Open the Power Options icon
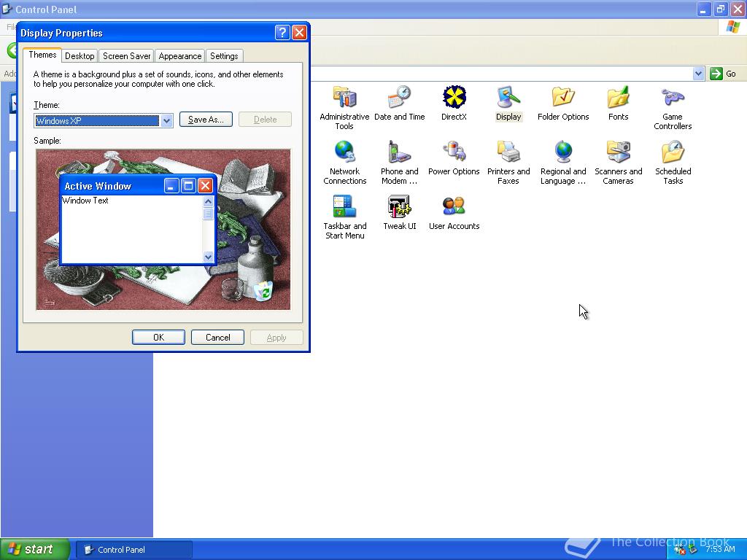This screenshot has width=747, height=560. pos(454,157)
